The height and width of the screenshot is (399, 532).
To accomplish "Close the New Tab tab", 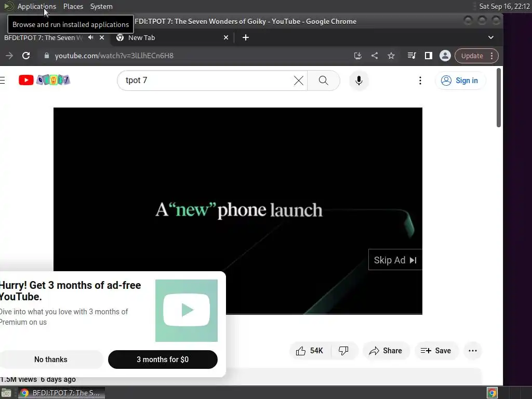I will [226, 37].
